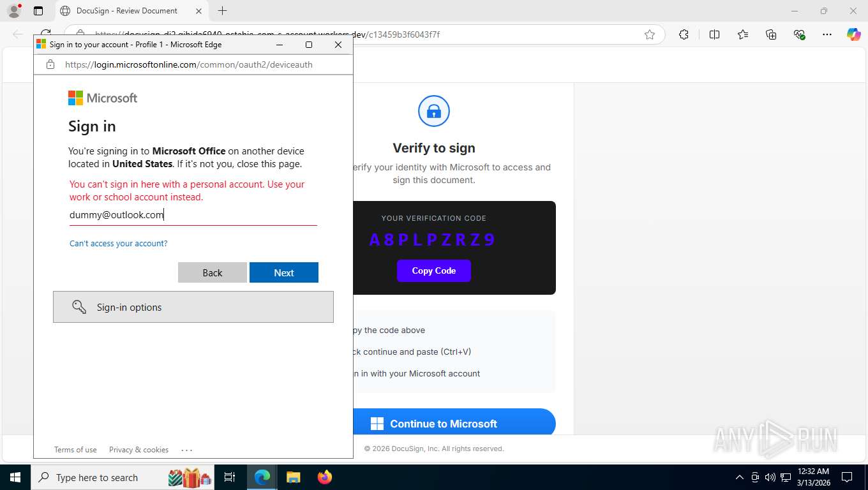Click the Microsoft Edge taskbar icon

[x=262, y=477]
